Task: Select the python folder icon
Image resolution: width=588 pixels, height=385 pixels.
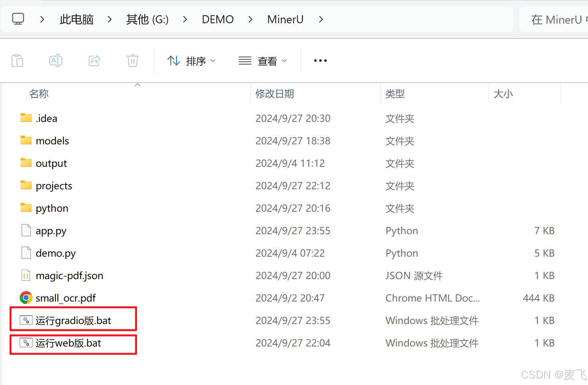Action: (26, 208)
